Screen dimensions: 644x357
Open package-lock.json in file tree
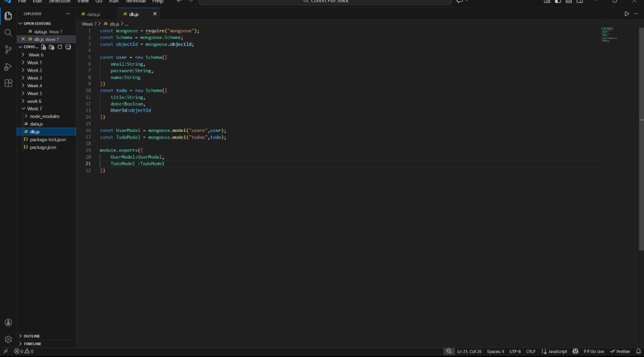[x=48, y=140]
